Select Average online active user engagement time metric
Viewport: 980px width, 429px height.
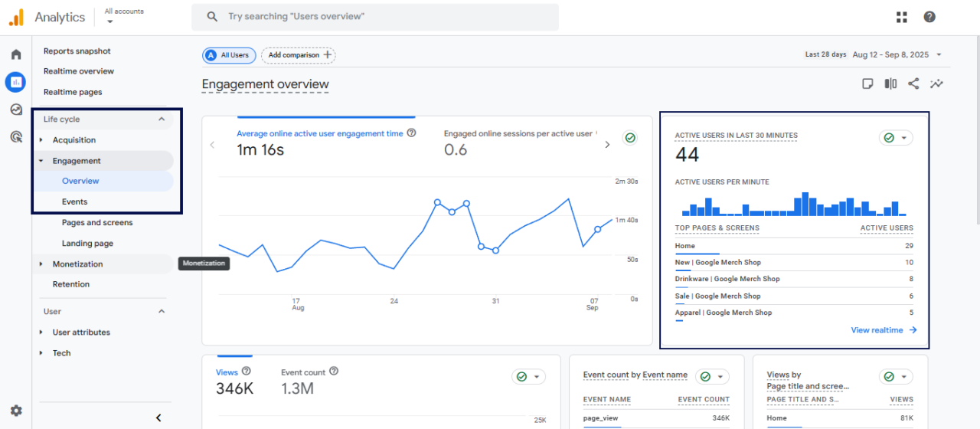(320, 133)
